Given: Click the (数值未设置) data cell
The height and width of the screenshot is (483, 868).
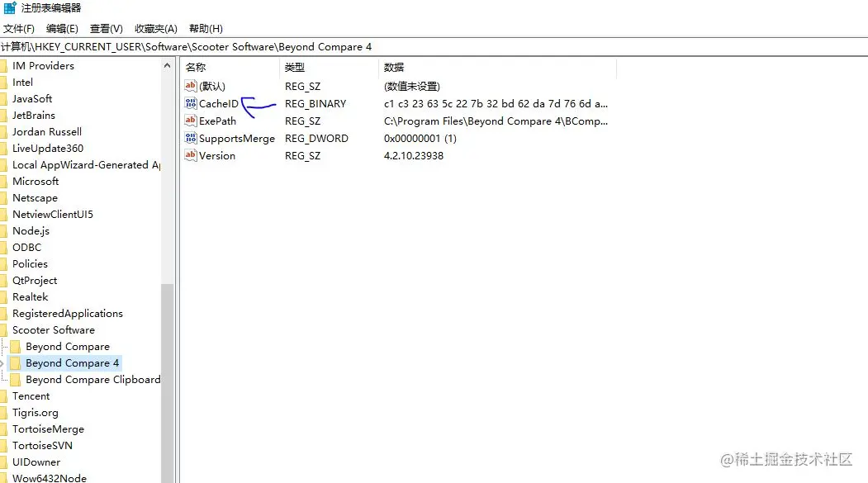Looking at the screenshot, I should pyautogui.click(x=412, y=87).
